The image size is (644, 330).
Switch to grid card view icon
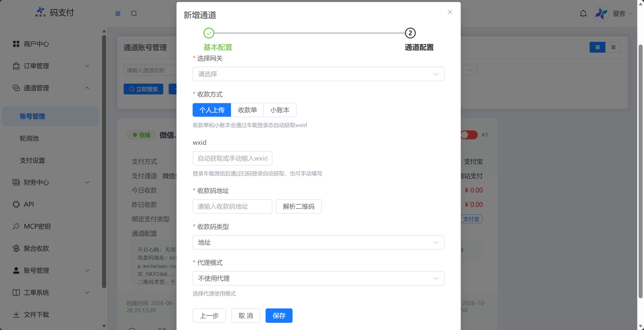pyautogui.click(x=597, y=47)
